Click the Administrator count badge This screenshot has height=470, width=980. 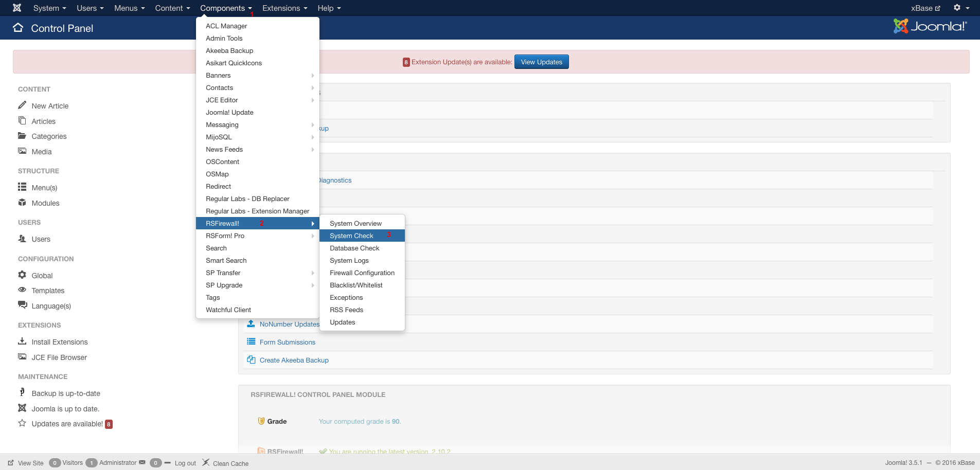point(92,463)
